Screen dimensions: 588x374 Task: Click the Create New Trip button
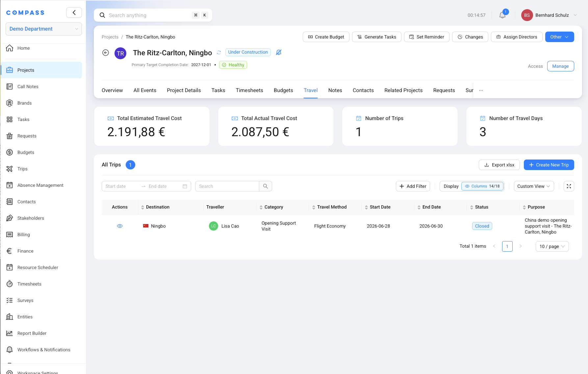[549, 165]
